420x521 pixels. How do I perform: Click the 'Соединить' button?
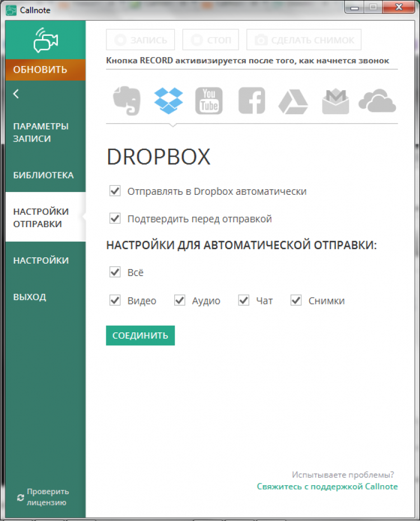pos(141,336)
